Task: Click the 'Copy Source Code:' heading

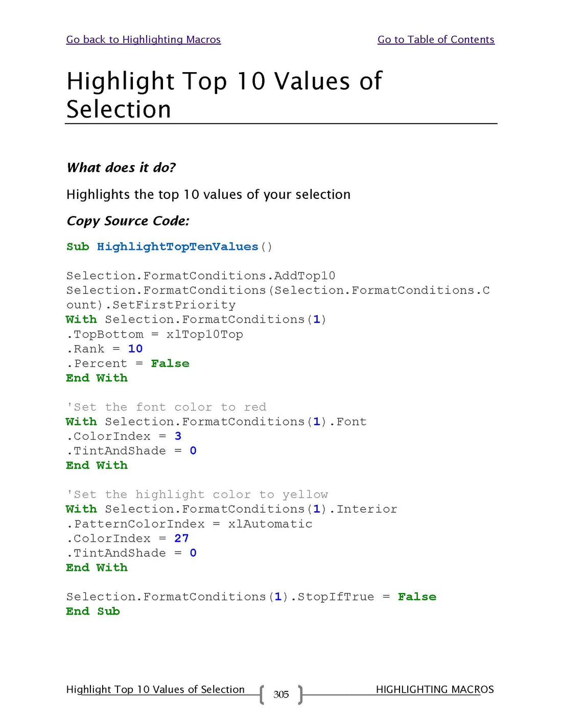Action: (x=128, y=221)
